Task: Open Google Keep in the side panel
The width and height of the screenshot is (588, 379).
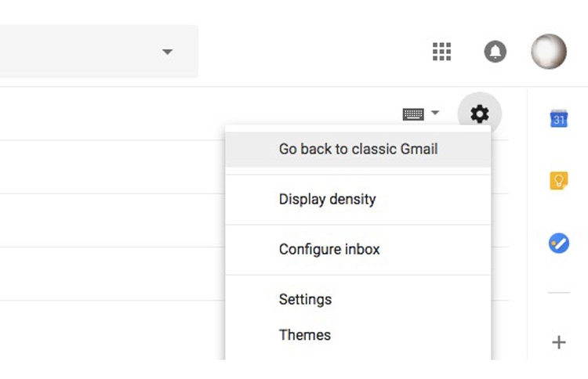Action: 559,181
